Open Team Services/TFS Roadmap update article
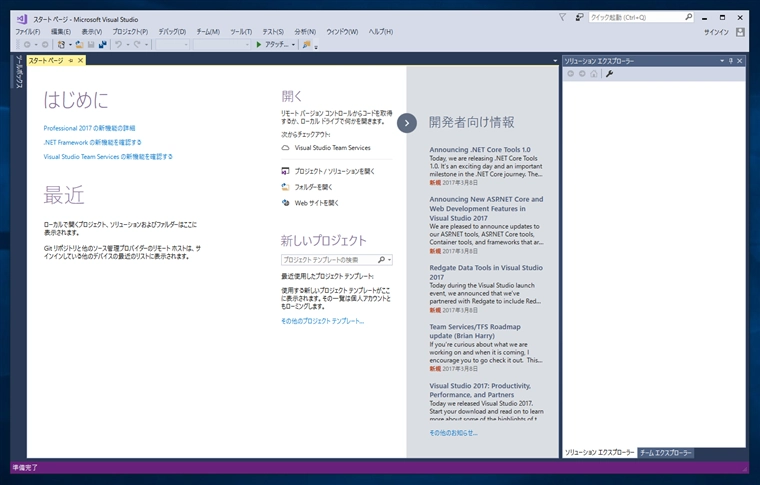This screenshot has height=485, width=760. click(475, 331)
